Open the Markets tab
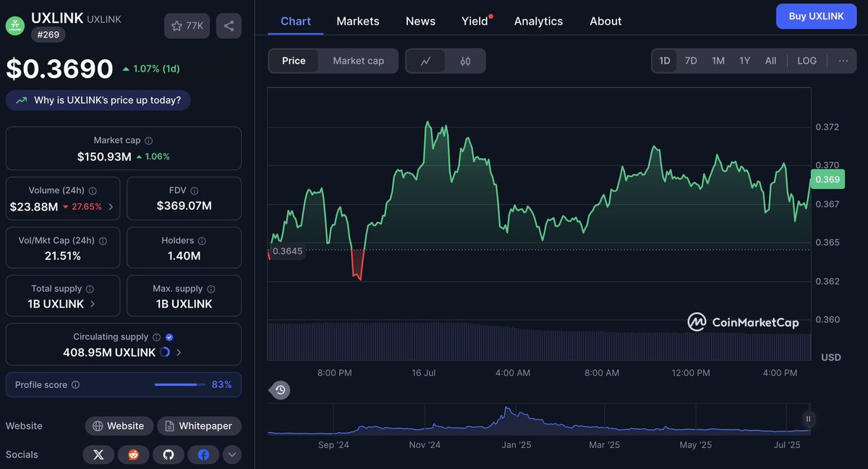Viewport: 868px width, 469px height. click(x=358, y=21)
